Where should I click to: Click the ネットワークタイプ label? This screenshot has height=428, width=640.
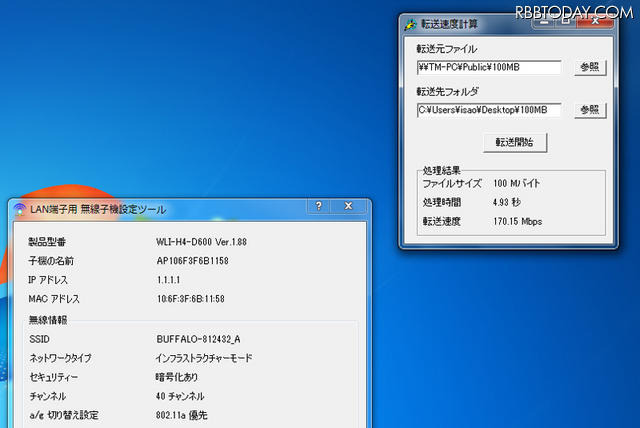pyautogui.click(x=60, y=358)
